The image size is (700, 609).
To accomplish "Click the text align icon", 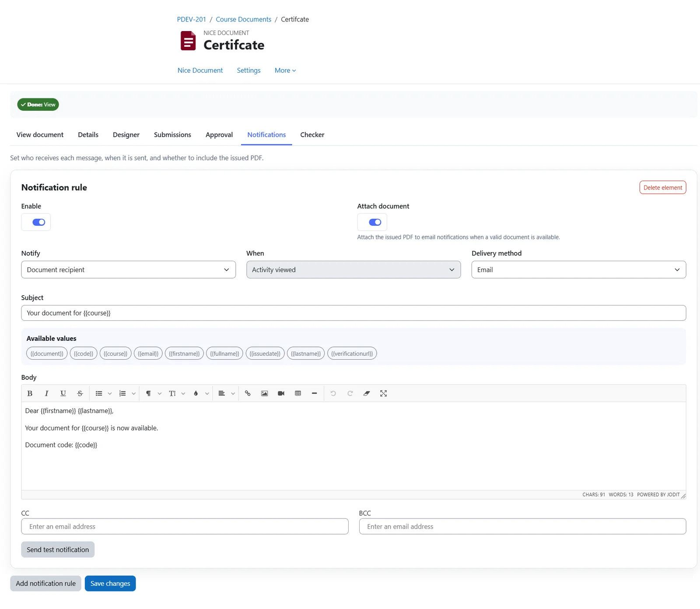I will pyautogui.click(x=222, y=393).
